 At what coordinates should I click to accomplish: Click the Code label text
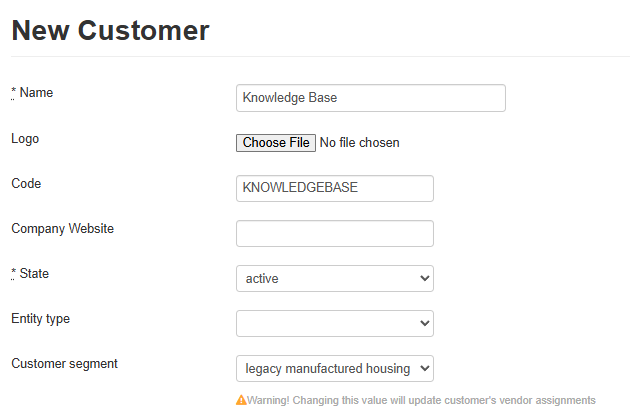[26, 183]
